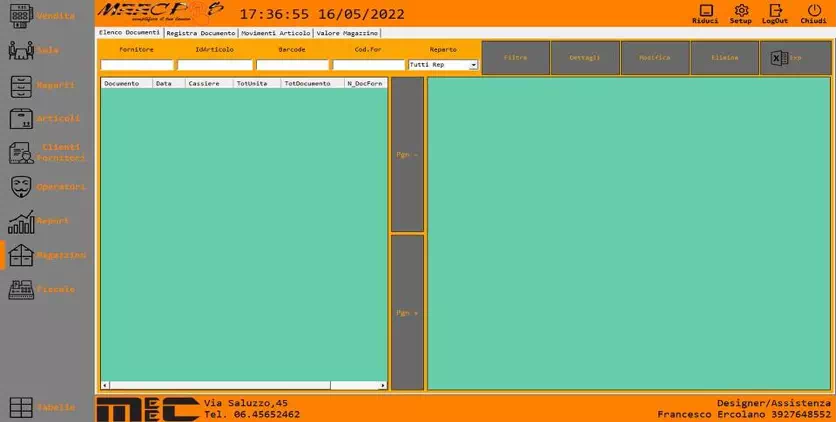
Task: Open the Magazzino warehouse icon
Action: 21,256
